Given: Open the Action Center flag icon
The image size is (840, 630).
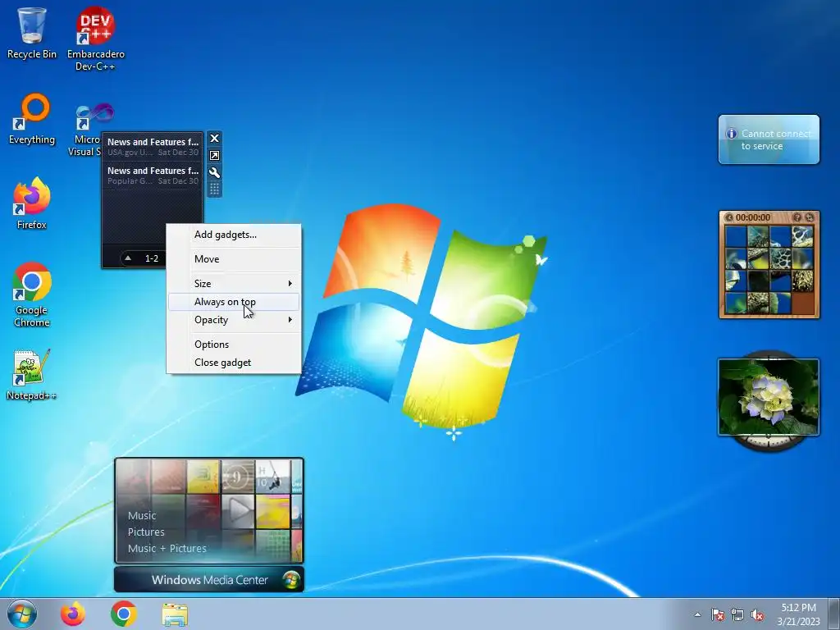Looking at the screenshot, I should click(x=717, y=614).
